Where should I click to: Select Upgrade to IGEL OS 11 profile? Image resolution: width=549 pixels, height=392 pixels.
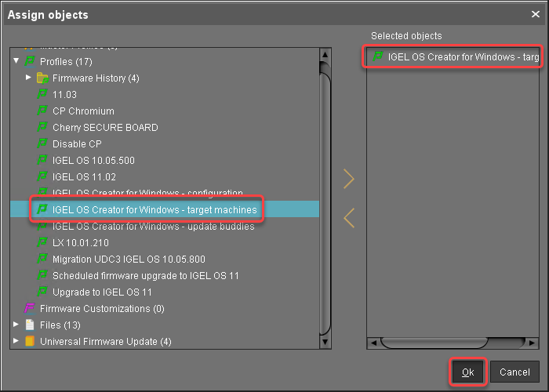pyautogui.click(x=102, y=292)
